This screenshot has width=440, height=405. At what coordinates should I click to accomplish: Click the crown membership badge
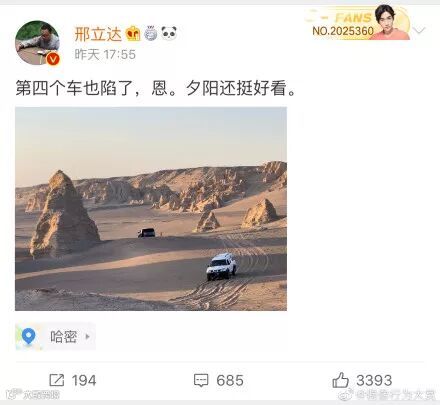tap(133, 33)
